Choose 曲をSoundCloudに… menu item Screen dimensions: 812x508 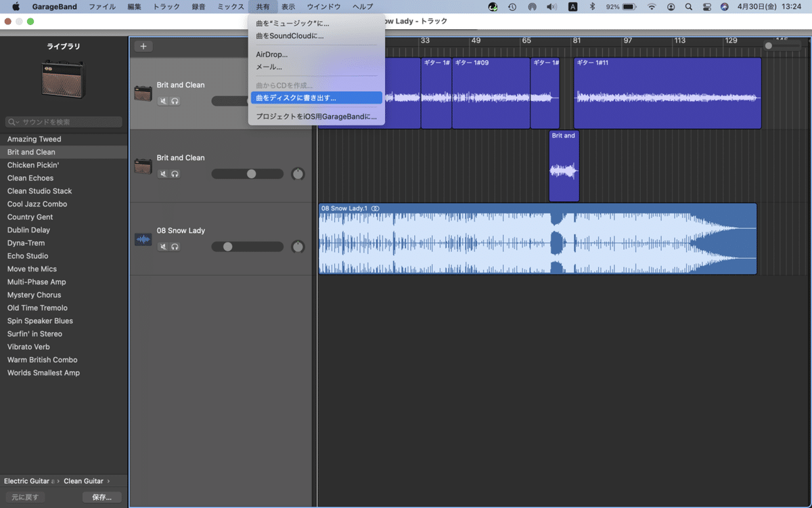point(316,36)
